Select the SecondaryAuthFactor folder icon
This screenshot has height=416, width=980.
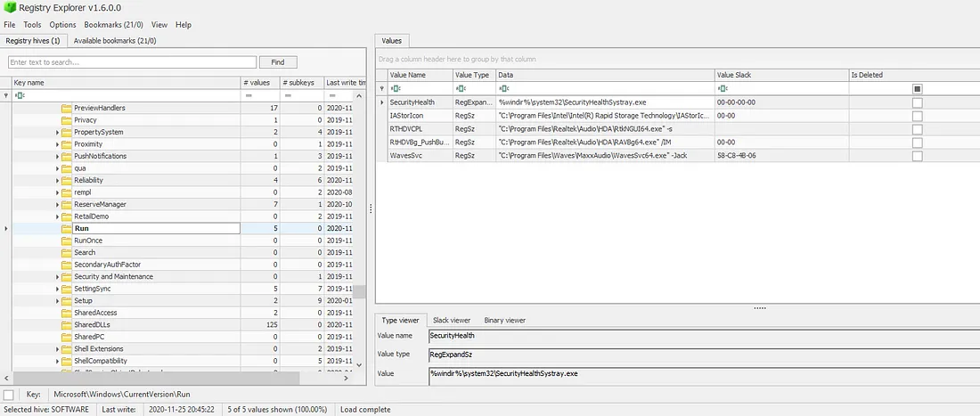click(67, 265)
